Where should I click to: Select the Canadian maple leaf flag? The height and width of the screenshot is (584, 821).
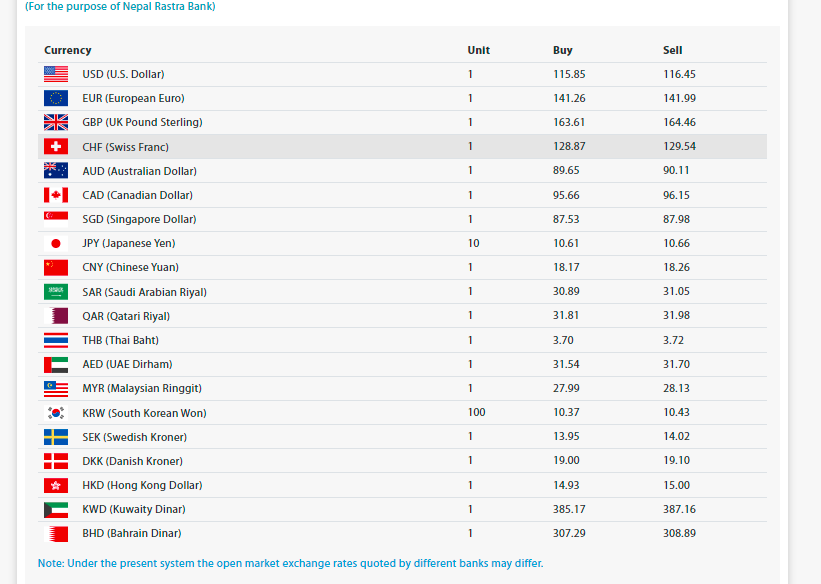point(56,195)
